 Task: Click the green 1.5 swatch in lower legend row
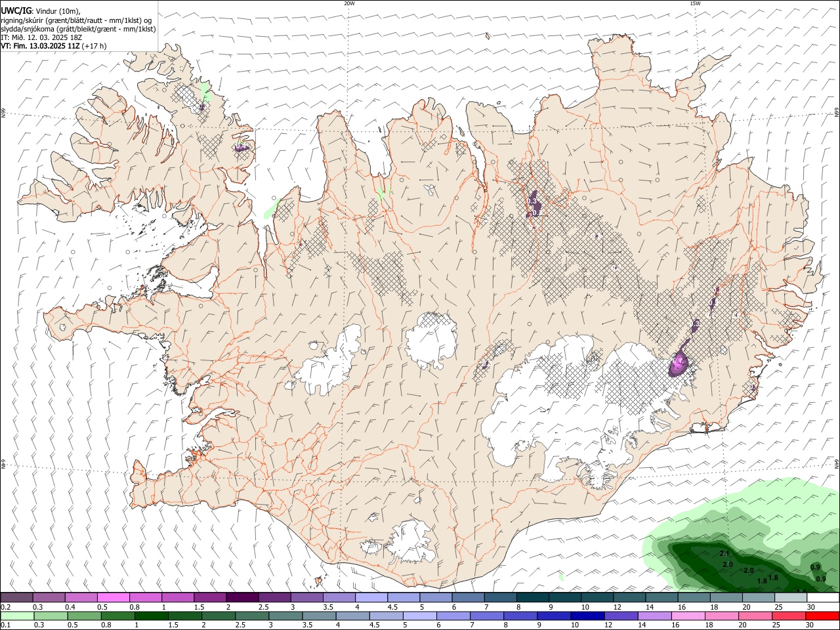coord(184,616)
